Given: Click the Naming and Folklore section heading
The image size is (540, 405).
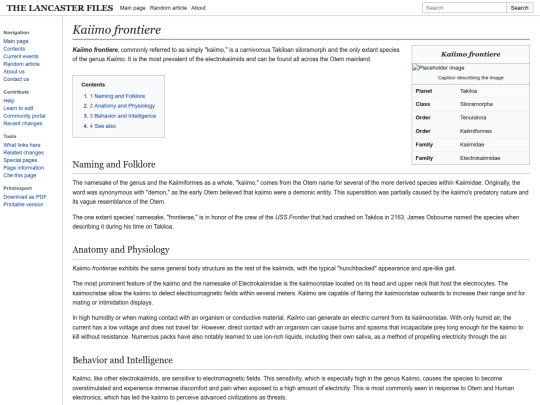Looking at the screenshot, I should coord(114,165).
